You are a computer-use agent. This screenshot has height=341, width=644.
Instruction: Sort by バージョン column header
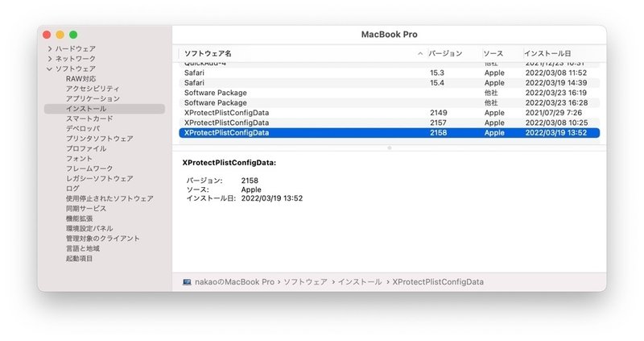445,53
